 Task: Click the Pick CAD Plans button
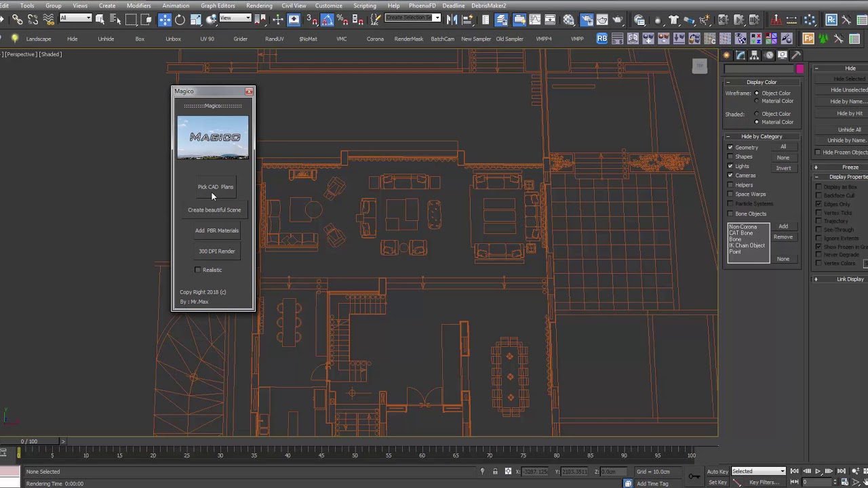(215, 187)
